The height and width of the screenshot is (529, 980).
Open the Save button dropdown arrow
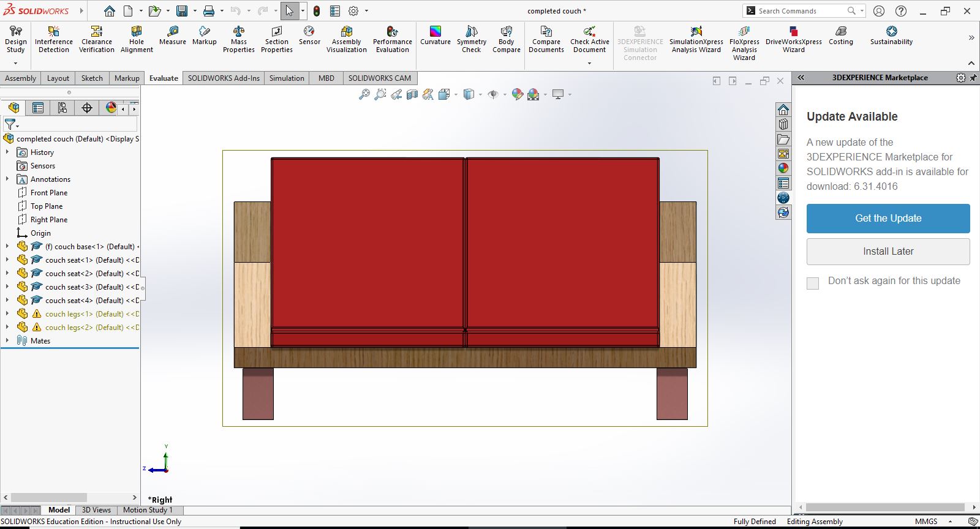click(x=195, y=11)
